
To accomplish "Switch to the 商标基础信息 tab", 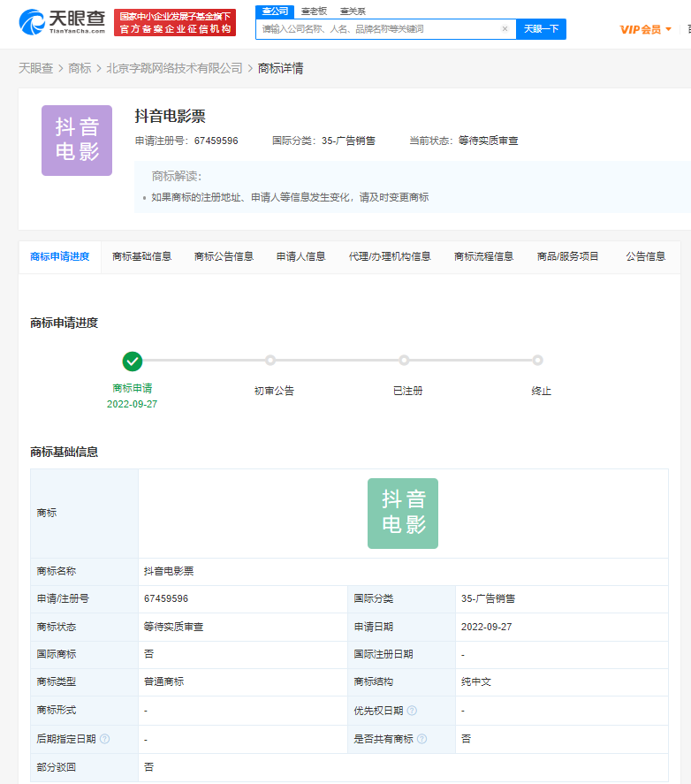I will pos(142,256).
